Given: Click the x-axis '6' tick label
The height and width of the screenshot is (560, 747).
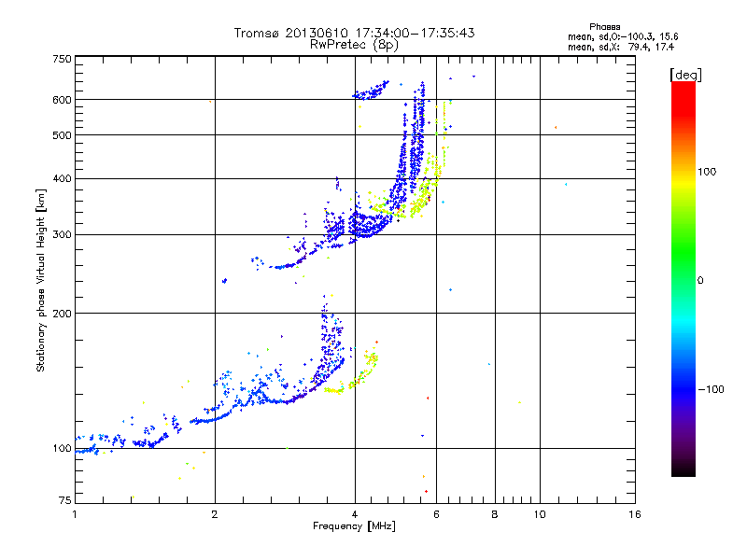Looking at the screenshot, I should pos(436,514).
